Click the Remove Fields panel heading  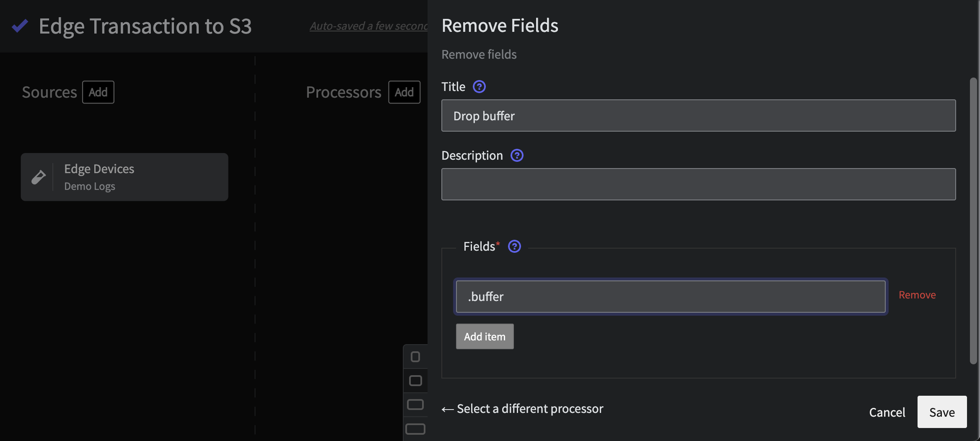(x=500, y=26)
